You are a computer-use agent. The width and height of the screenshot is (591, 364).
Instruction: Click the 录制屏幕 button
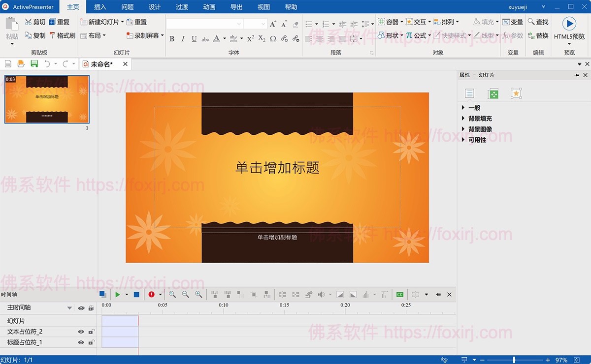(145, 35)
